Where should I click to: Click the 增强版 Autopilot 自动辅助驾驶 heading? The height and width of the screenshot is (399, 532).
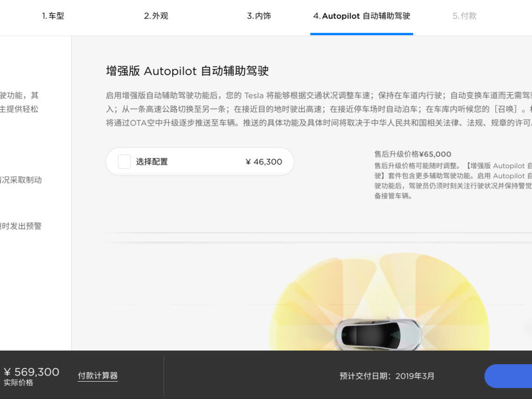(188, 71)
